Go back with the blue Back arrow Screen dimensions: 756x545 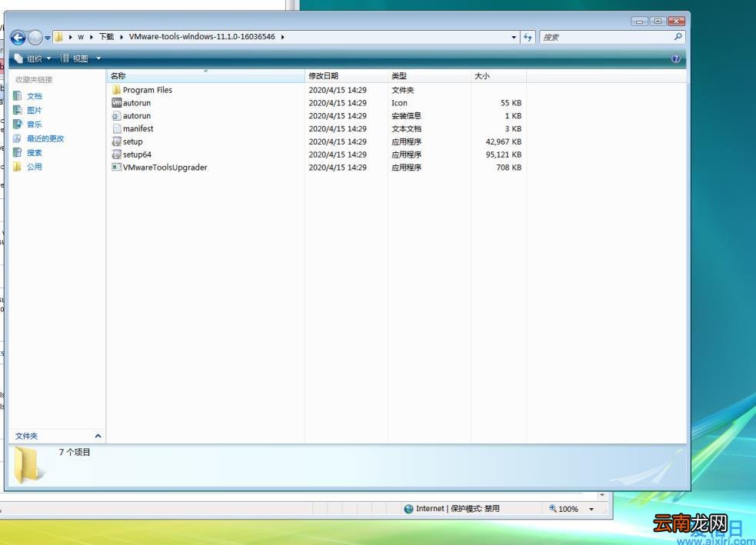(18, 38)
